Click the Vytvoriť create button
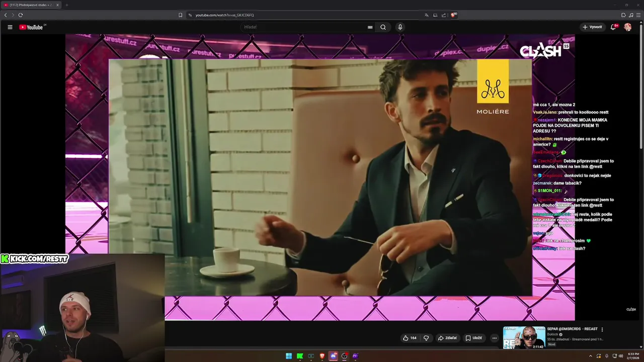The width and height of the screenshot is (644, 362). click(x=592, y=27)
